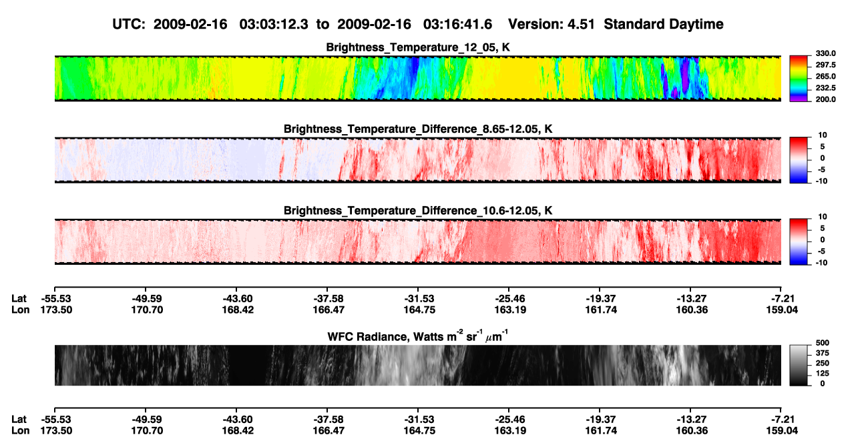This screenshot has width=868, height=445.
Task: Click the 'Lat' axis label below WFC panel
Action: tap(19, 419)
